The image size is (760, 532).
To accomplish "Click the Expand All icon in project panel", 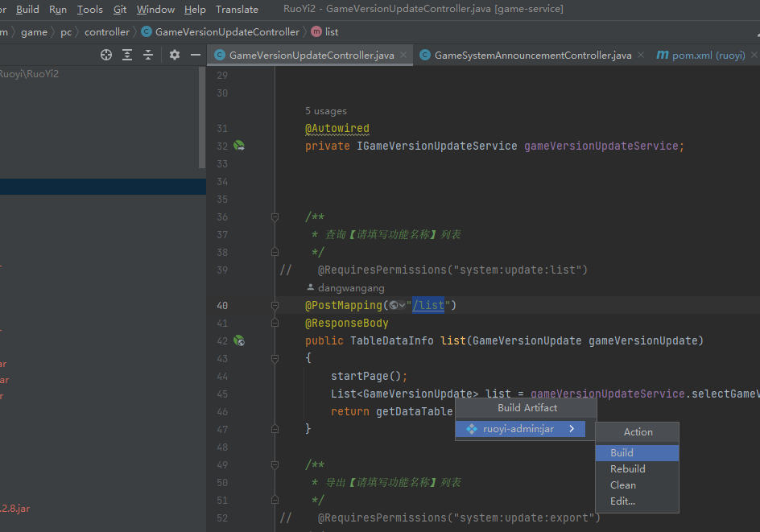I will click(x=127, y=55).
